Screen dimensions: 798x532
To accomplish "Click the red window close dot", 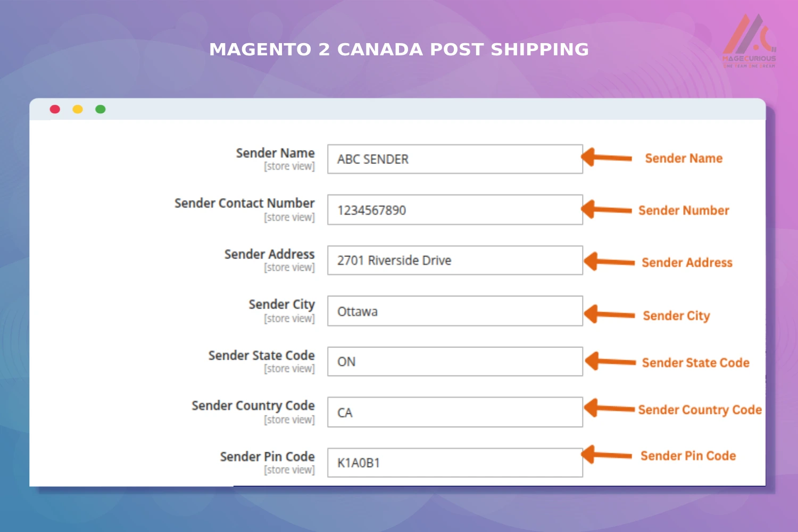I will [55, 109].
